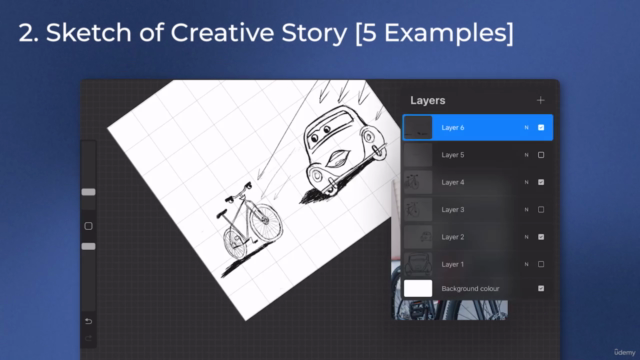This screenshot has width=640, height=360.
Task: Show Layer 1 via its checkbox
Action: [541, 264]
